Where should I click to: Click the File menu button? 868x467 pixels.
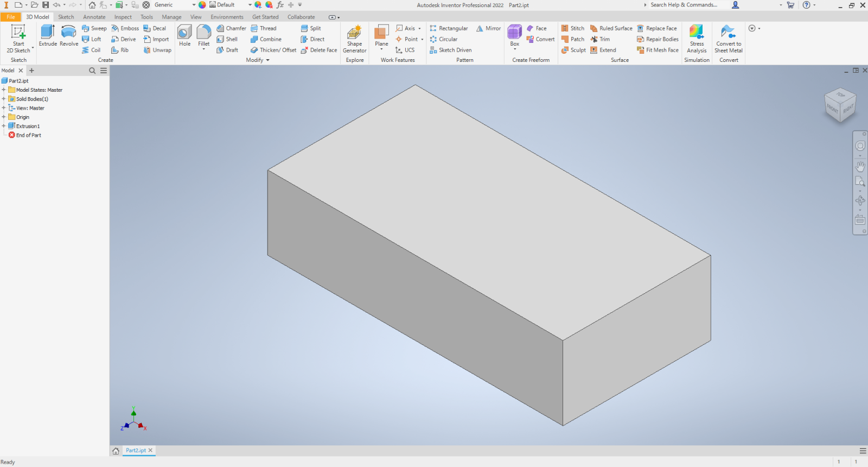click(x=11, y=17)
